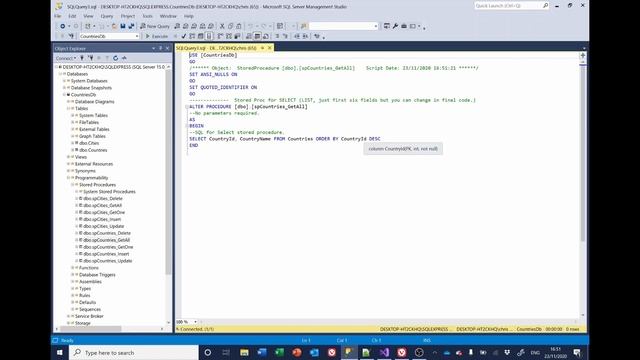Screen dimensions: 640x360
Task: Click the Quick Launch search field
Action: click(508, 6)
